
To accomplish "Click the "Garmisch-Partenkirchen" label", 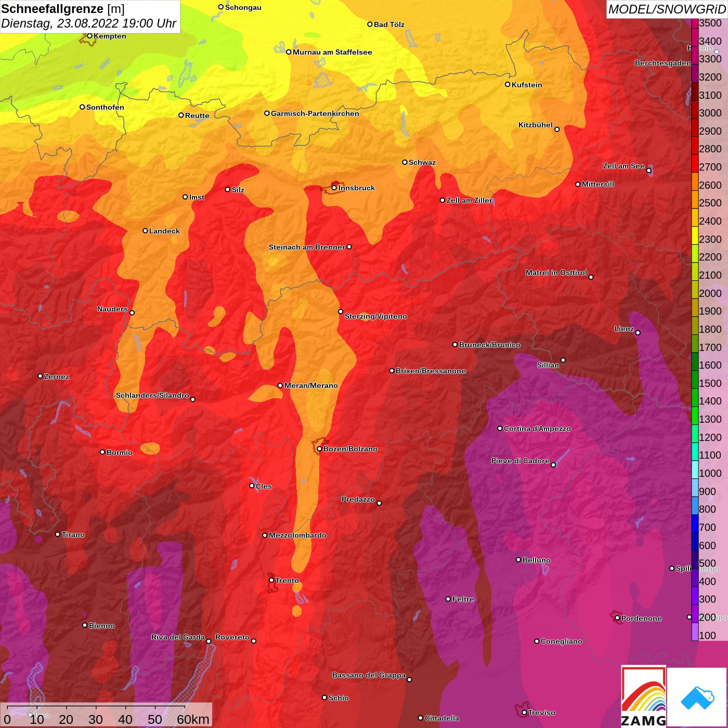I will click(x=315, y=113).
